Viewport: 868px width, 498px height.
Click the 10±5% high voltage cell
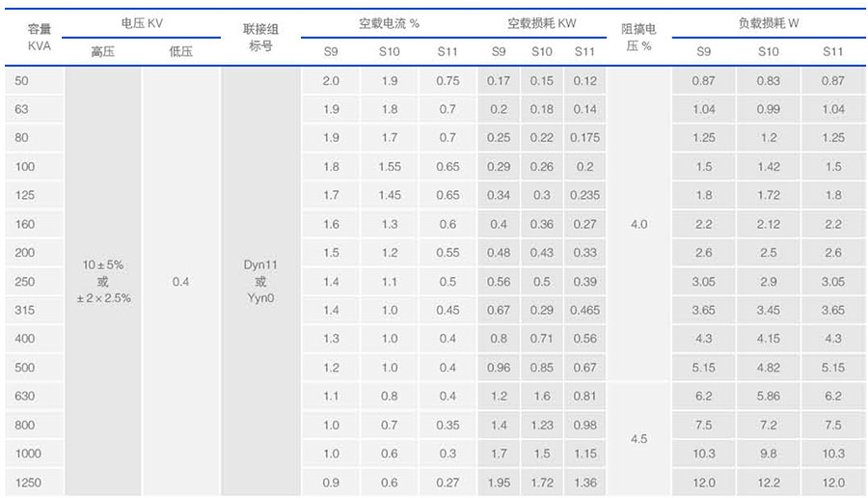[103, 282]
